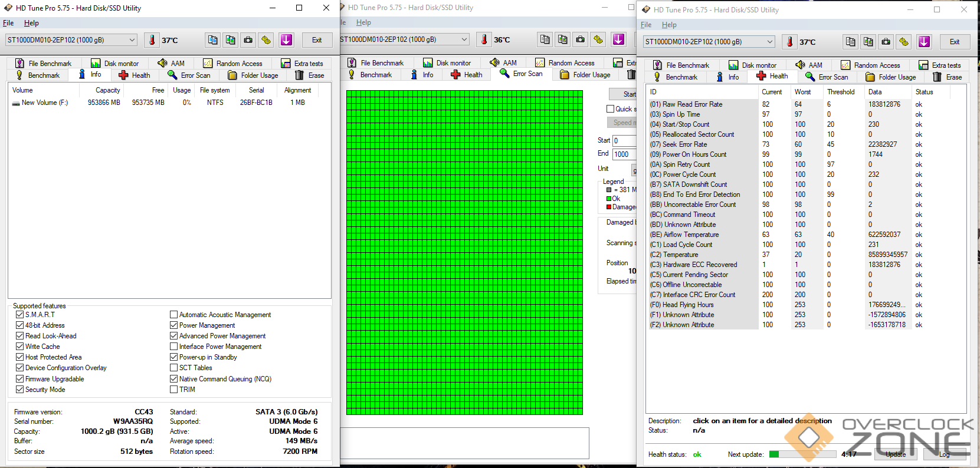Click the thermometer icon next to 36°C
Viewport: 980px width, 468px height.
point(484,39)
